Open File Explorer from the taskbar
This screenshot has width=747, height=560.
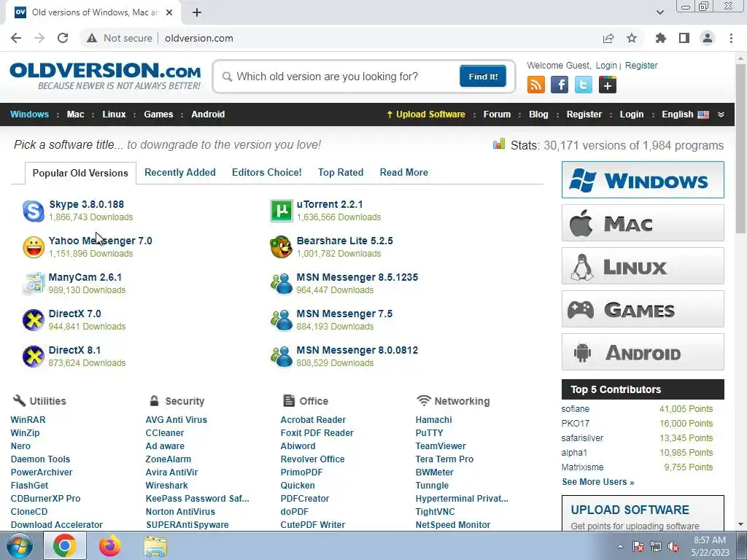point(155,545)
